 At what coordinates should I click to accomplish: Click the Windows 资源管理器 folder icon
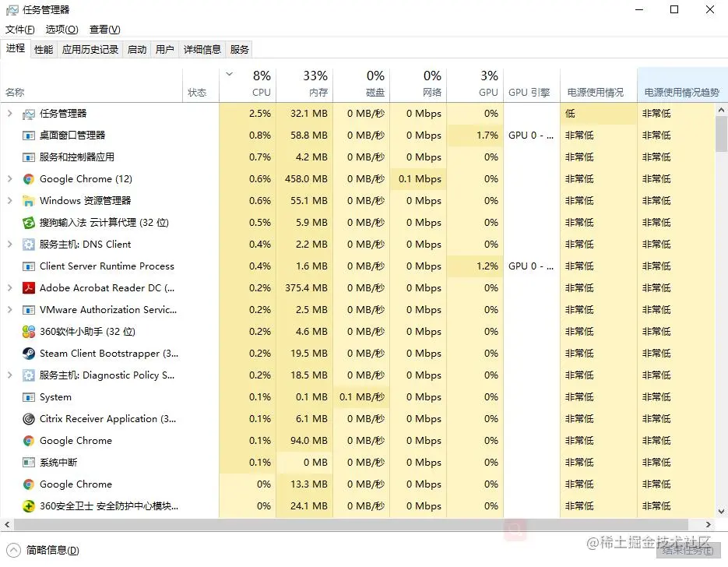[29, 201]
